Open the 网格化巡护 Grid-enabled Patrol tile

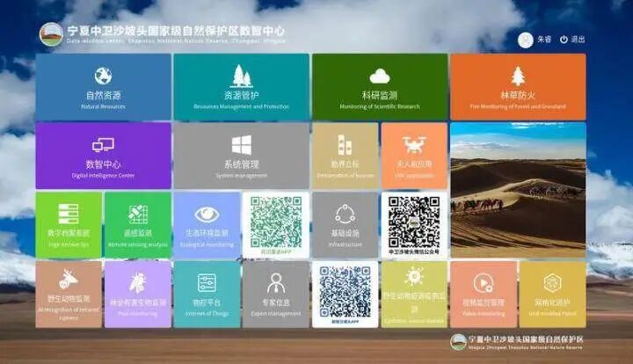(x=552, y=295)
